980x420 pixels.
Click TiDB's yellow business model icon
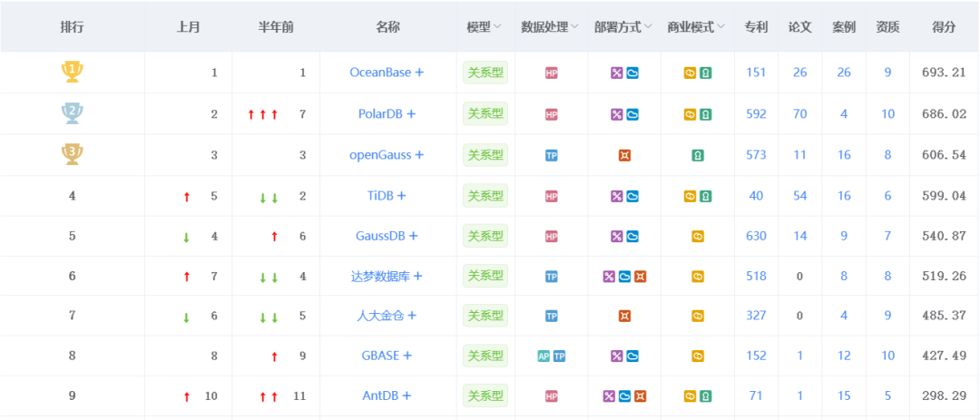pyautogui.click(x=690, y=196)
